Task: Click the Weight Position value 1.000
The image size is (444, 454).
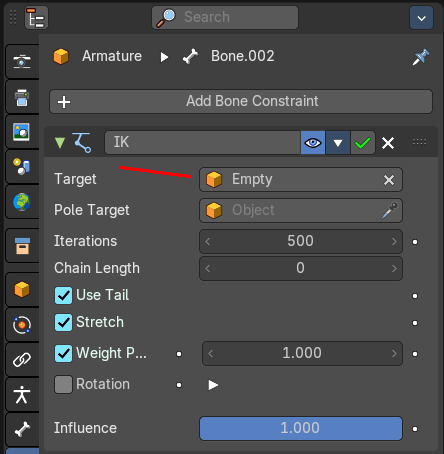Action: point(302,353)
